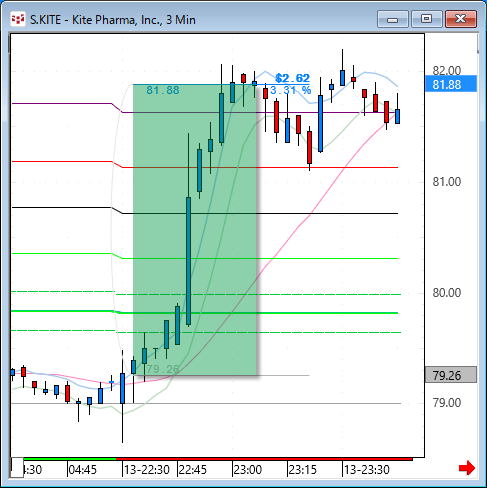
Task: Click the 22:45 time axis label
Action: click(x=193, y=470)
